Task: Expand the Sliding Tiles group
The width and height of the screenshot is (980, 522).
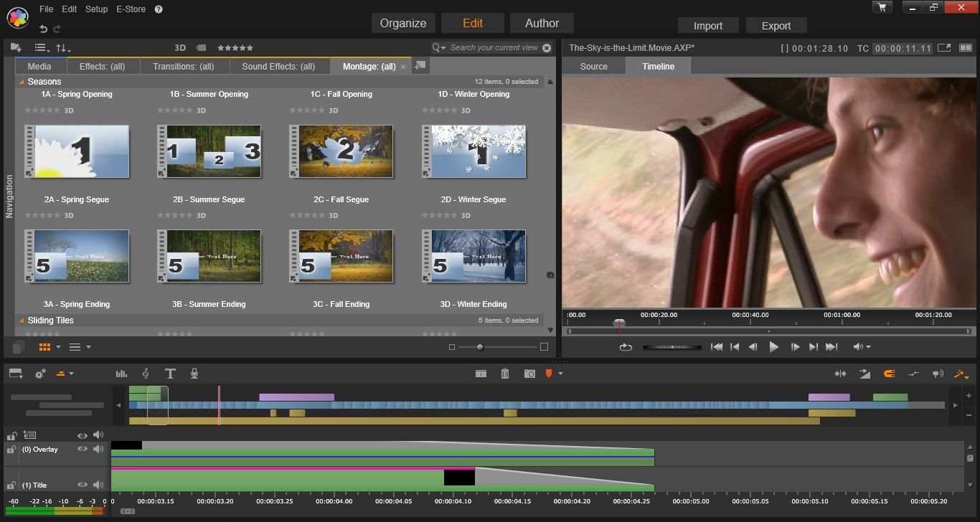Action: click(21, 321)
